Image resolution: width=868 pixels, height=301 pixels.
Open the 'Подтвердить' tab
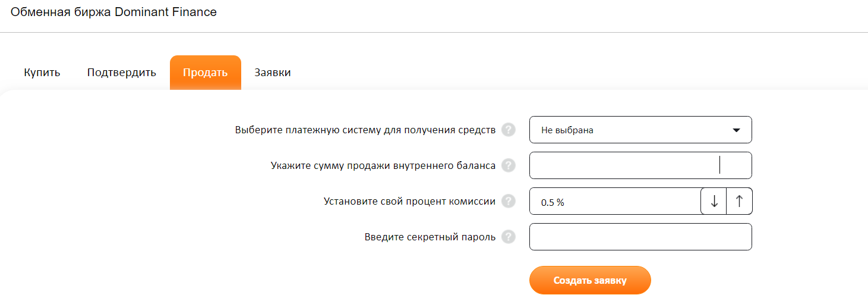pyautogui.click(x=121, y=73)
